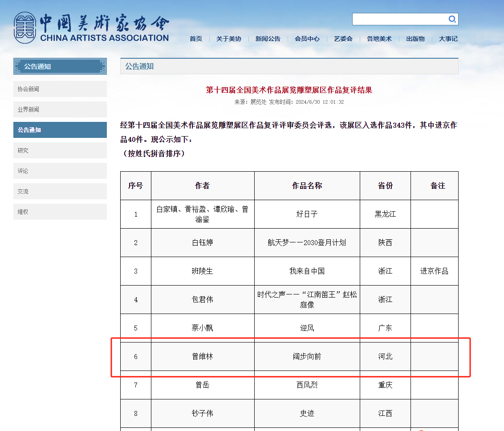Click in the search input field
Screen dimensions: 504x431
[x=399, y=19]
